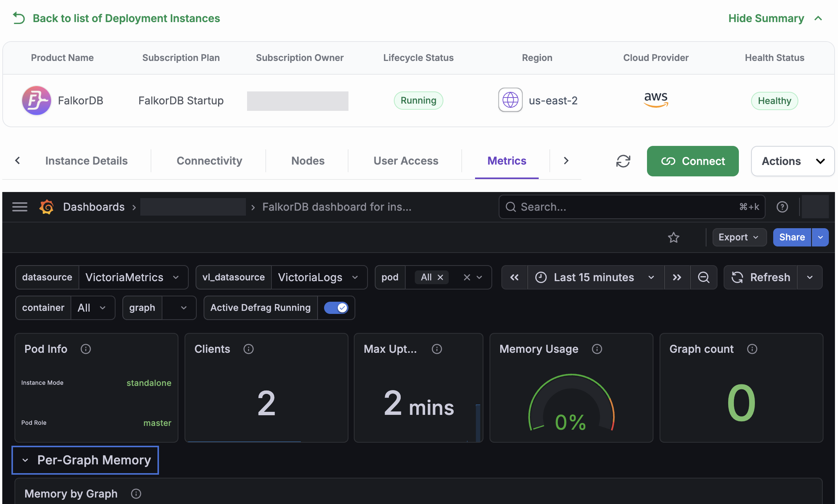This screenshot has height=504, width=838.
Task: Click the green Connect button
Action: point(693,161)
